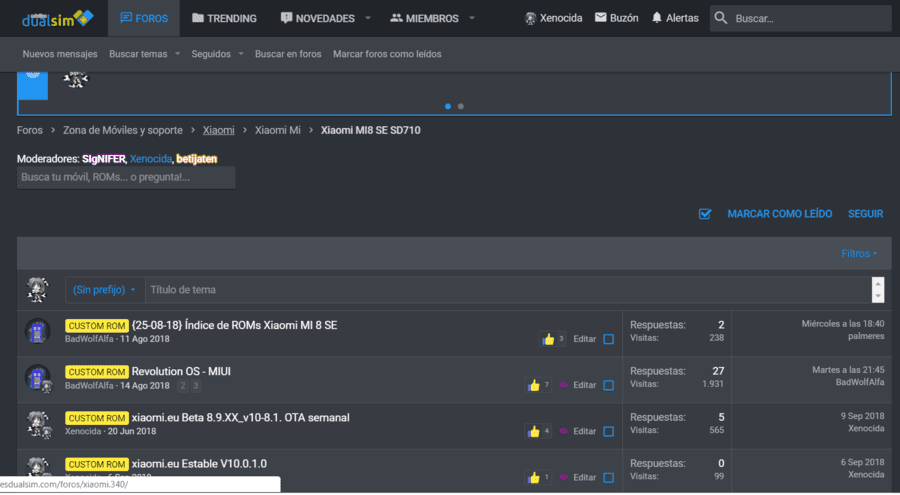Focus the Busca tu móvil search box
900x495 pixels.
click(x=126, y=177)
